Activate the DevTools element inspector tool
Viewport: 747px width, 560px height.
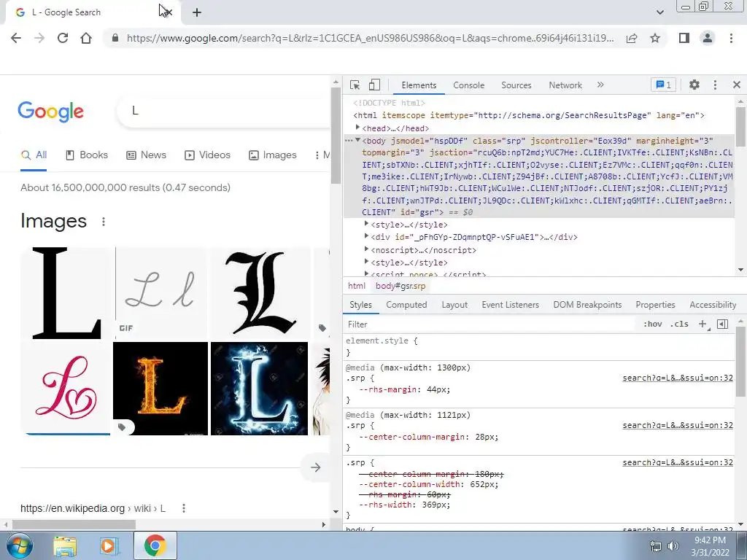[355, 85]
